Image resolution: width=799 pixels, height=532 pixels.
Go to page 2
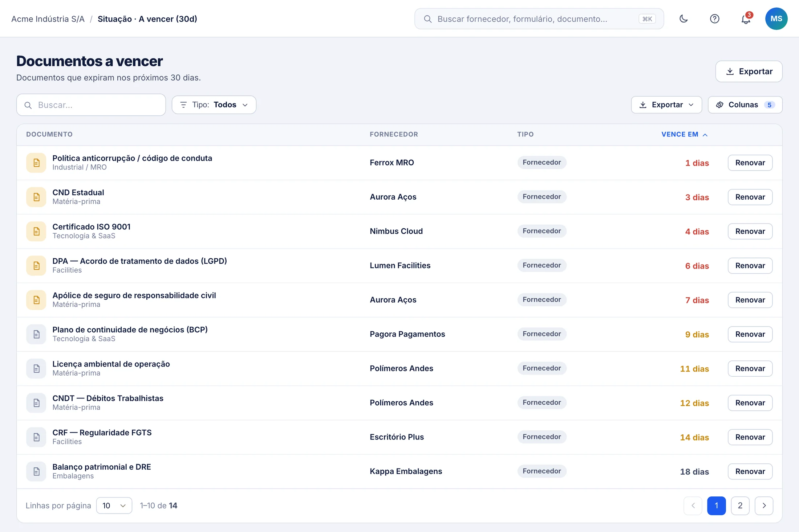(740, 506)
